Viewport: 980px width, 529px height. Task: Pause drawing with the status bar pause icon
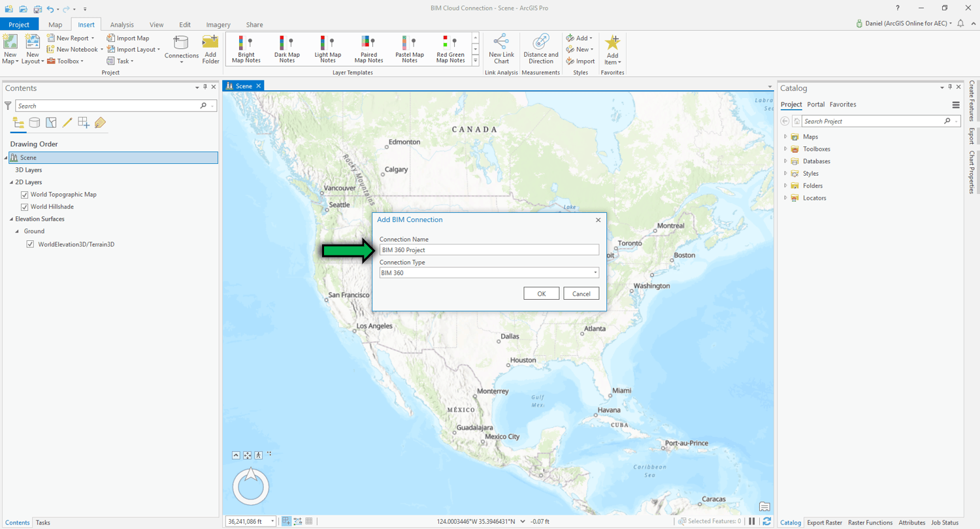pos(752,521)
